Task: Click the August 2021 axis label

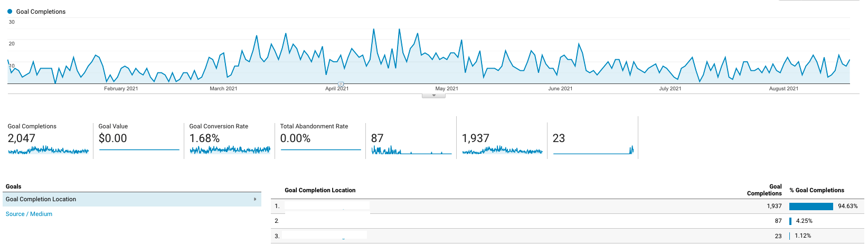Action: click(784, 89)
